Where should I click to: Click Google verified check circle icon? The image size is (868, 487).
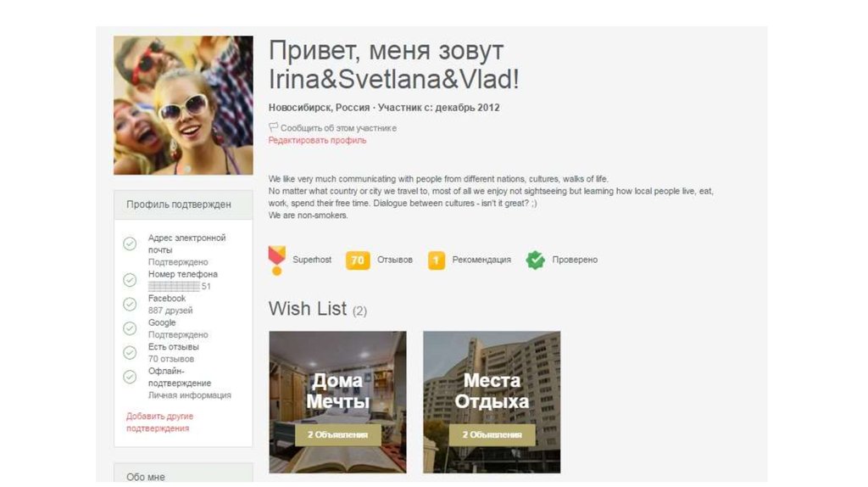coord(130,328)
